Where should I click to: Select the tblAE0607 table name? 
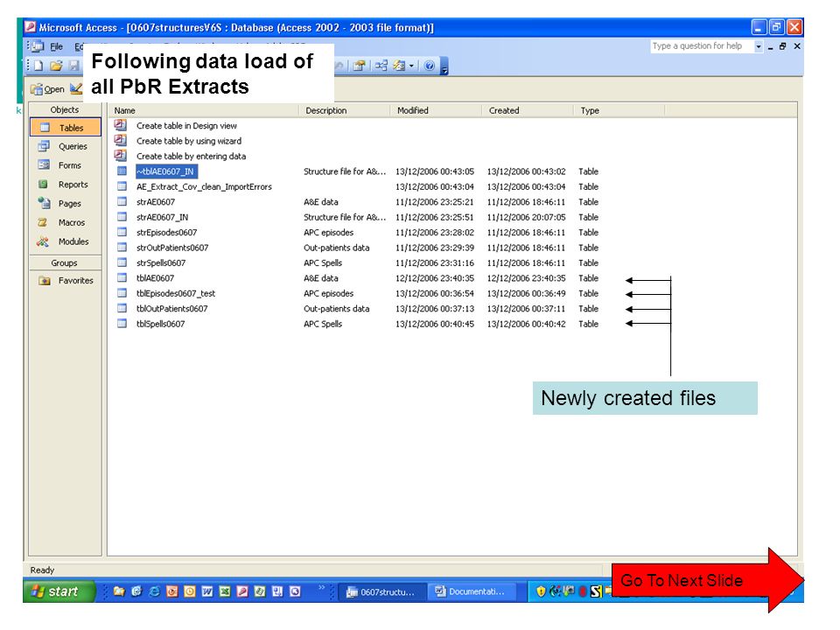point(156,278)
